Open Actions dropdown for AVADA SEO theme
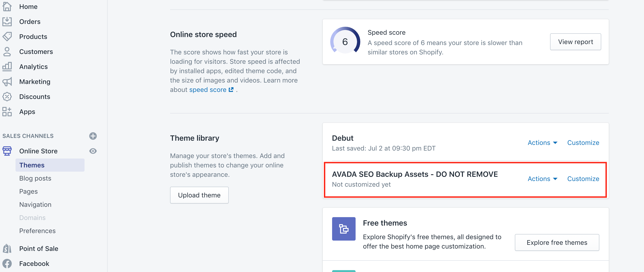Screen dimensions: 644x272 pyautogui.click(x=542, y=179)
